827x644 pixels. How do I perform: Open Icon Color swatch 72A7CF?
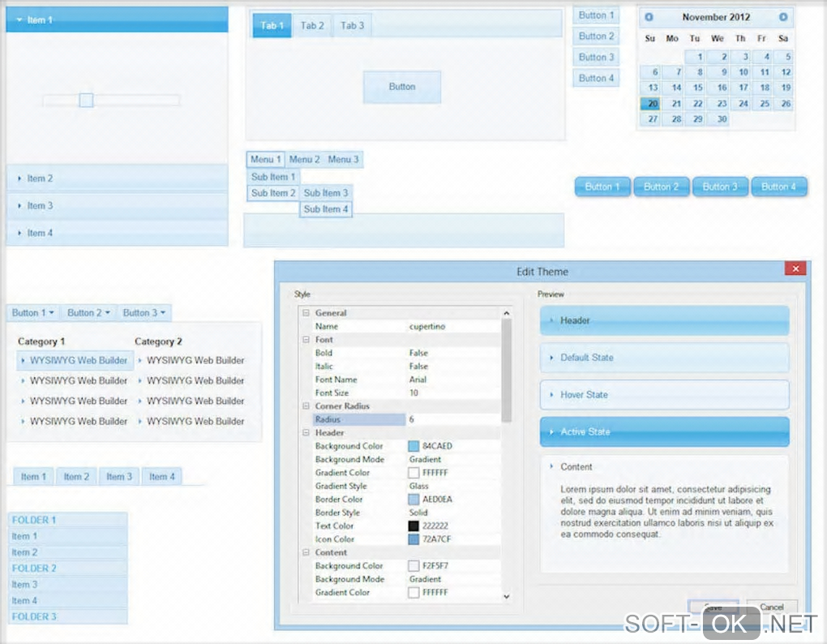click(413, 539)
